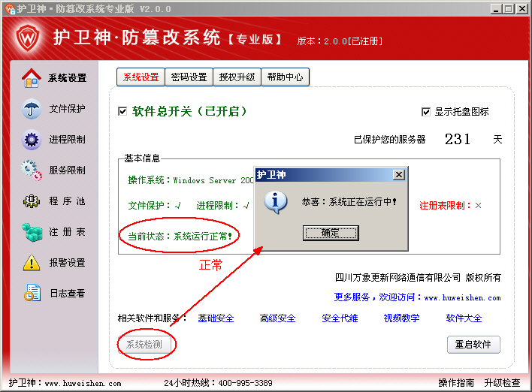Open the 基础安全 link
532x392 pixels.
coord(216,318)
